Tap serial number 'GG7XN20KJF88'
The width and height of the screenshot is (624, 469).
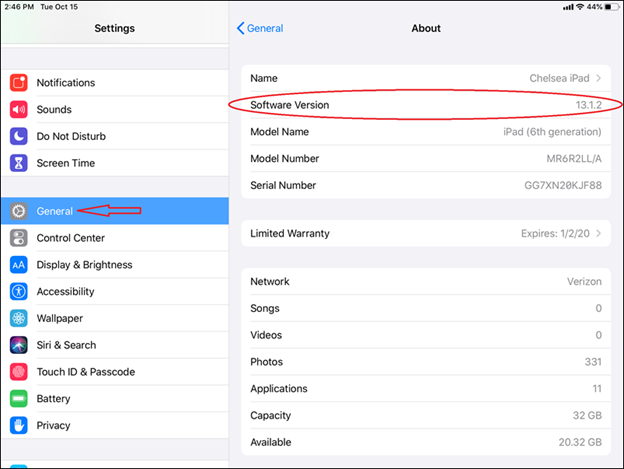[563, 185]
